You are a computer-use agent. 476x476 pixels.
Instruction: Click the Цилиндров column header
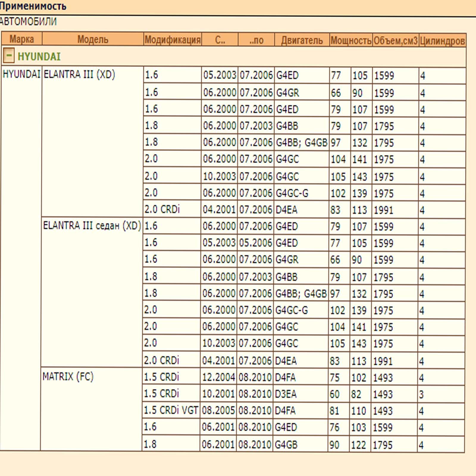pos(442,41)
